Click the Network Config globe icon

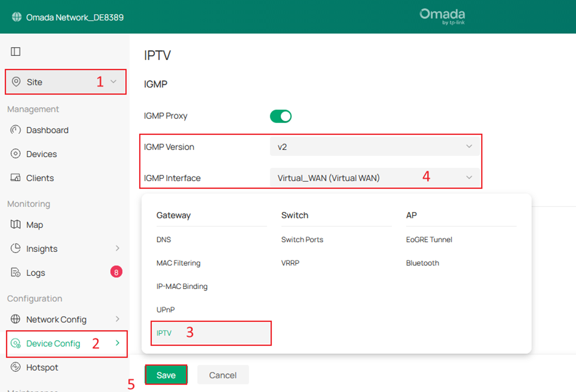tap(15, 319)
